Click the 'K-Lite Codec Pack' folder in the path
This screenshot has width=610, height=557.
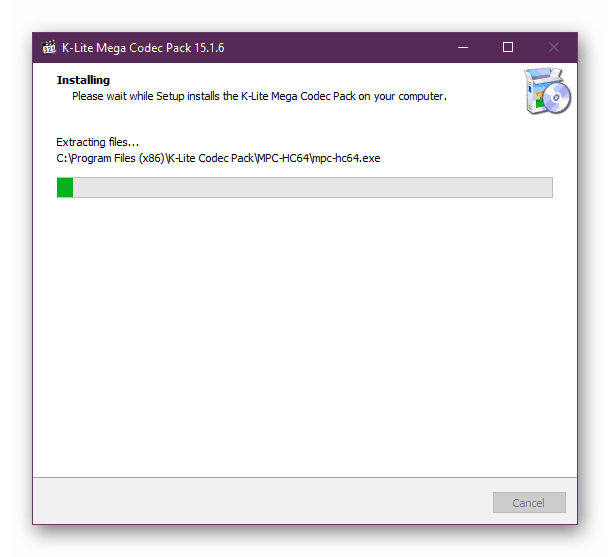tap(211, 158)
